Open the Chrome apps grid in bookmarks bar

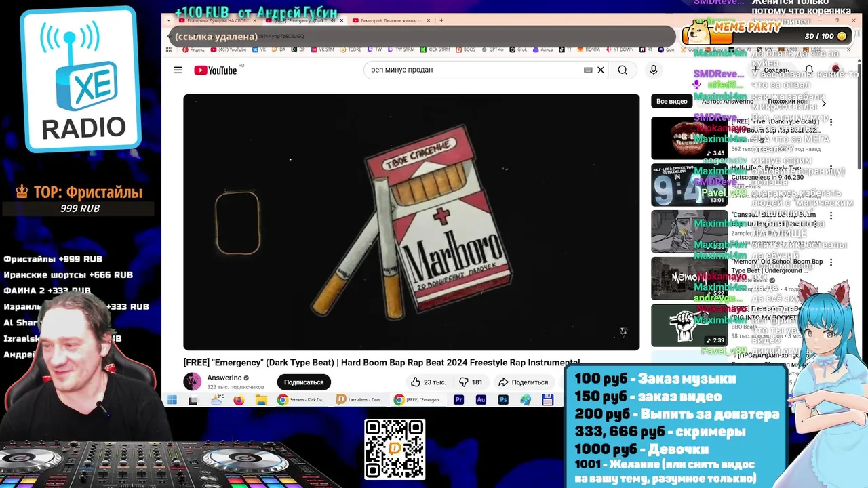170,49
